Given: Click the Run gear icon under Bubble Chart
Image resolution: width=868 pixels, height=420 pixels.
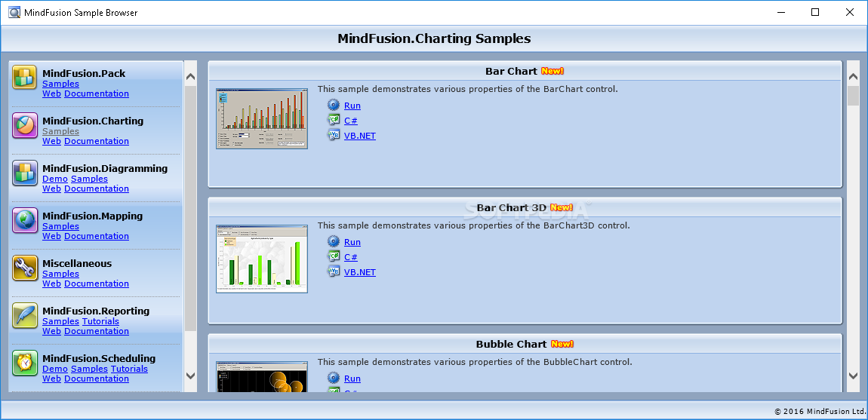Looking at the screenshot, I should point(334,379).
